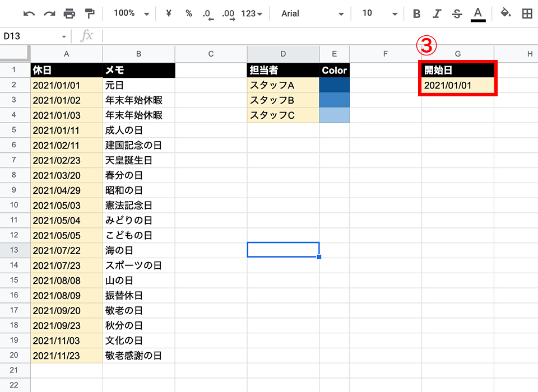The height and width of the screenshot is (392, 538).
Task: Click the 休日 header cell
Action: pyautogui.click(x=67, y=71)
